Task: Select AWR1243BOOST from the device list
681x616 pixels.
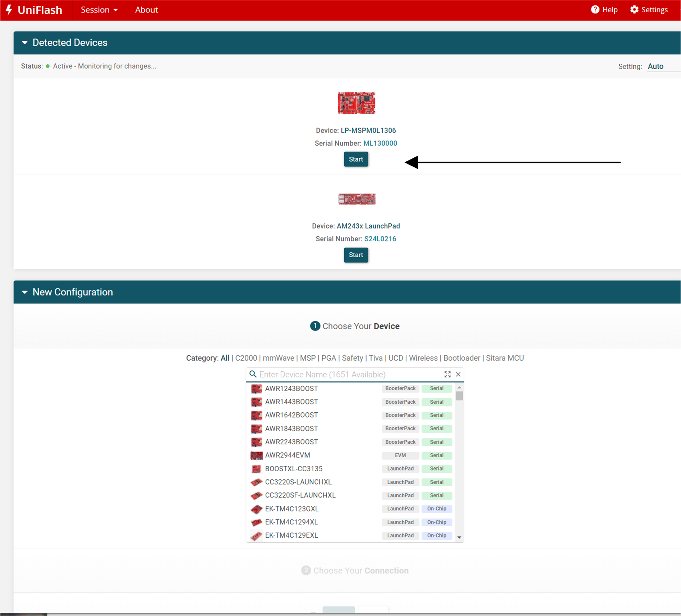Action: [351, 388]
